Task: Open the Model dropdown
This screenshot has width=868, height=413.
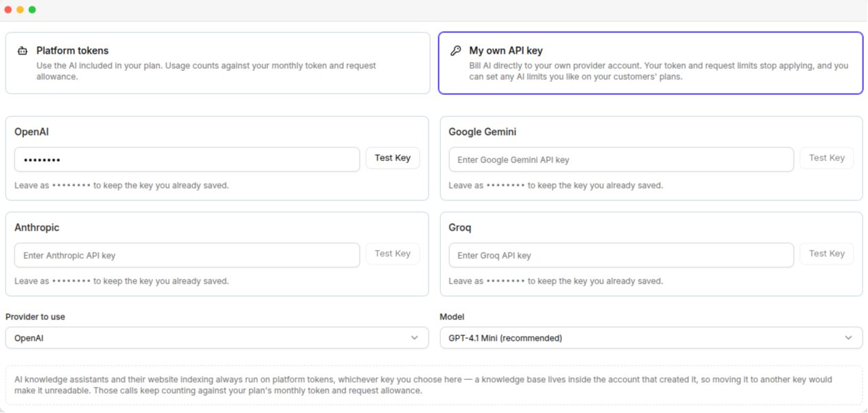Action: (x=651, y=338)
